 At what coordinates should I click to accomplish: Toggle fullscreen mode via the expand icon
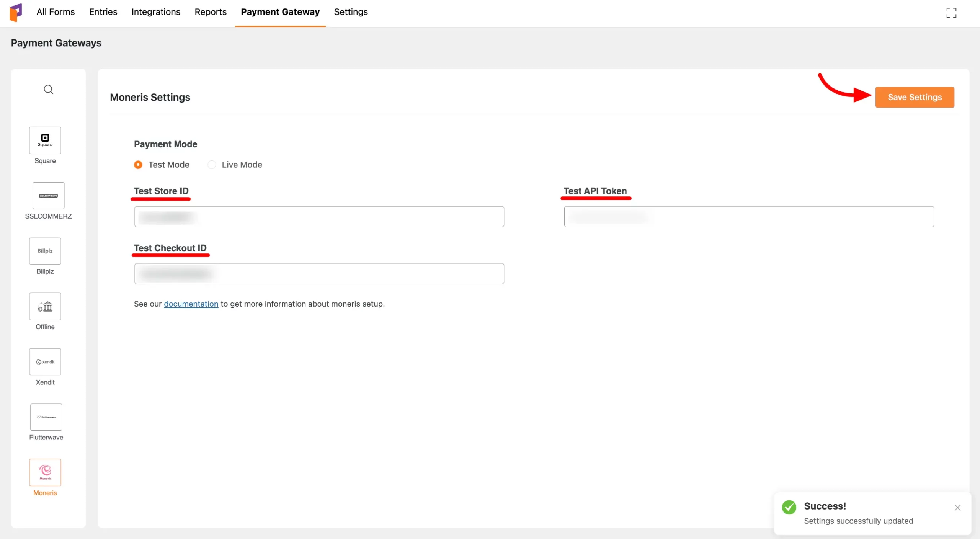952,13
